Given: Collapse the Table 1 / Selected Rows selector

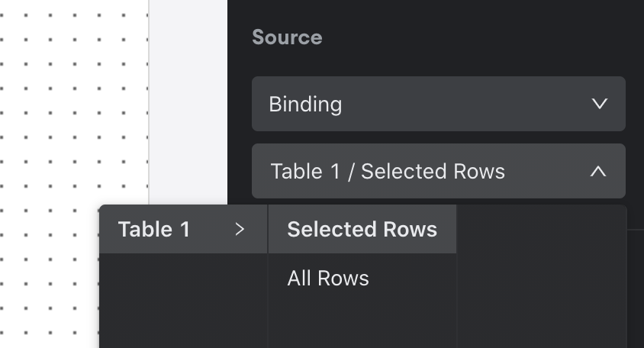Looking at the screenshot, I should [438, 171].
